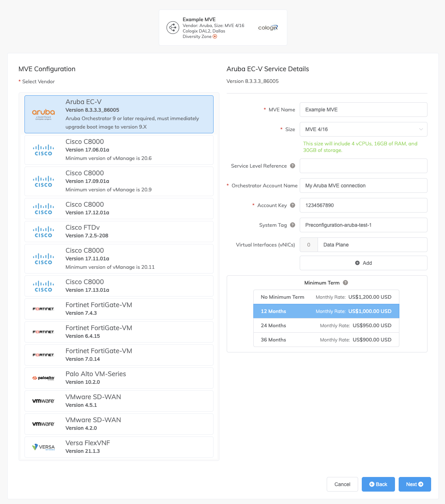Focus the MVE Name input field
Viewport: 445px width, 504px height.
363,110
